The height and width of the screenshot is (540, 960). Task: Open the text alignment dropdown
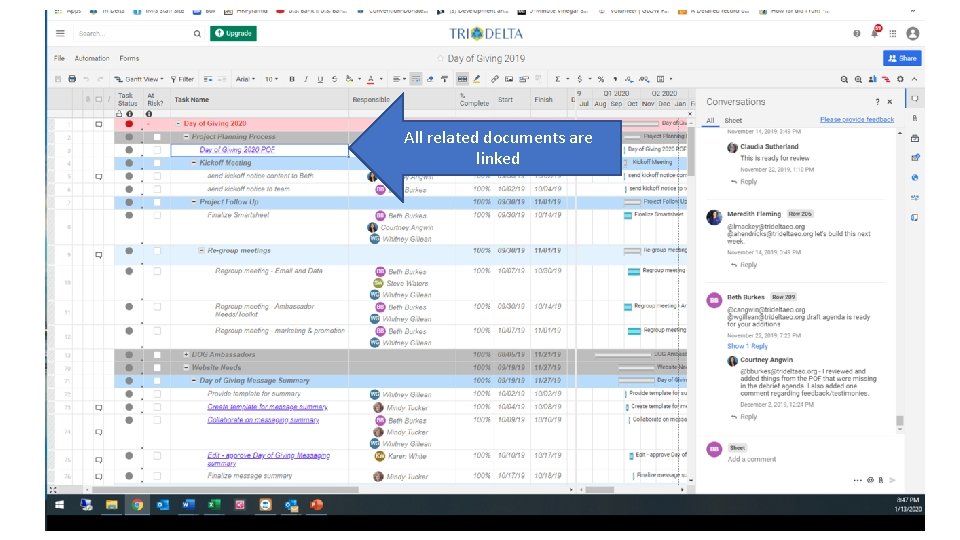click(x=399, y=79)
